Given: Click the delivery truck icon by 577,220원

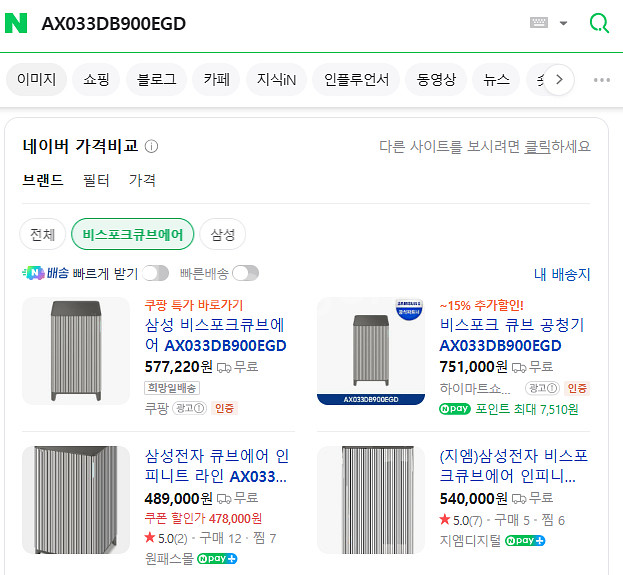Looking at the screenshot, I should [x=224, y=368].
